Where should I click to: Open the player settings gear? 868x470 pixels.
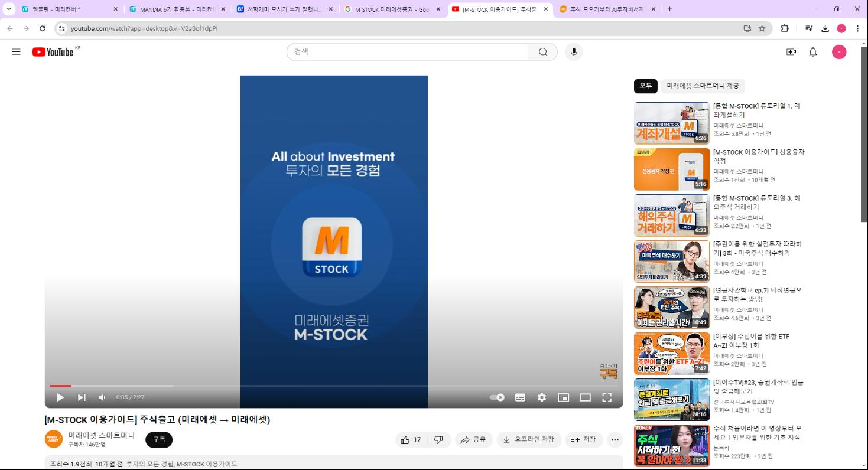pos(542,397)
